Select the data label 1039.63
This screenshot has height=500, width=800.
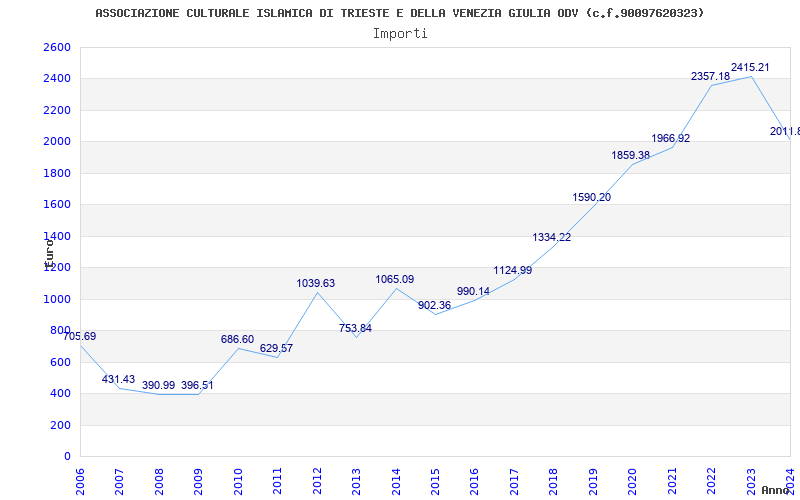click(x=316, y=283)
